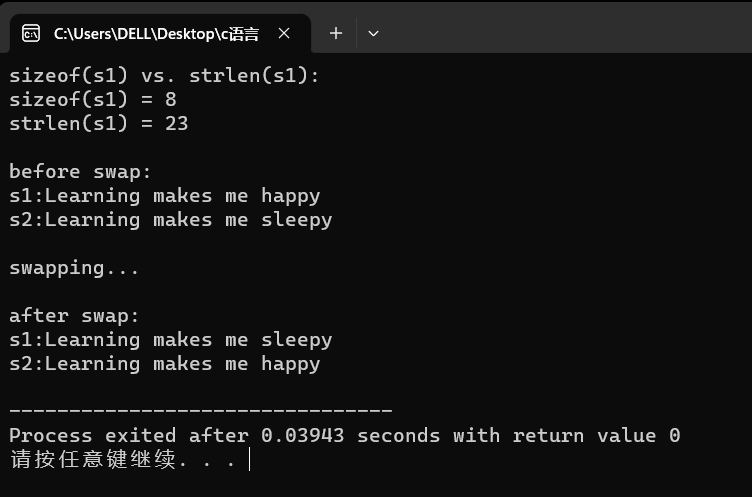This screenshot has height=497, width=752.
Task: Close the c语言 terminal tab
Action: coord(284,33)
